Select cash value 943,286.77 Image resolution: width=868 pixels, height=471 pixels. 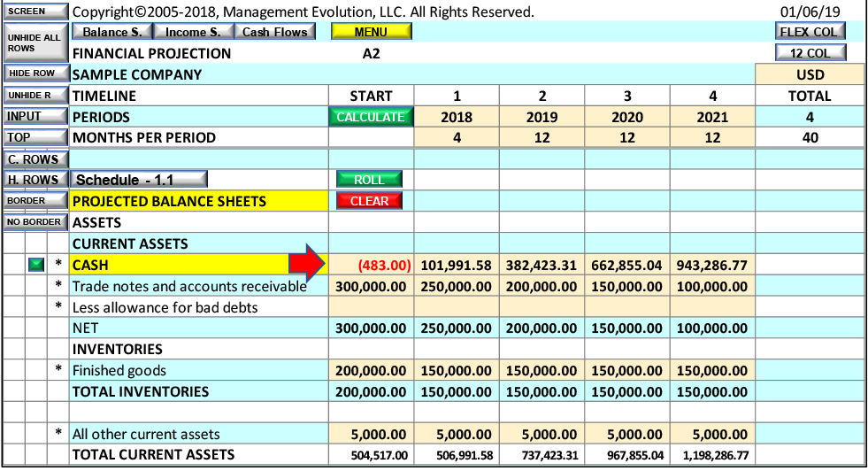click(712, 265)
